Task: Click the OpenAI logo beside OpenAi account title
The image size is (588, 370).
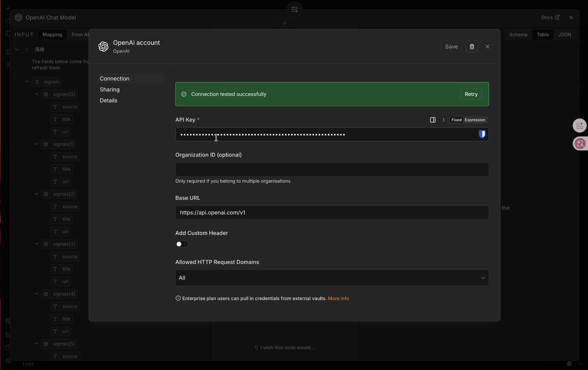Action: pos(103,47)
